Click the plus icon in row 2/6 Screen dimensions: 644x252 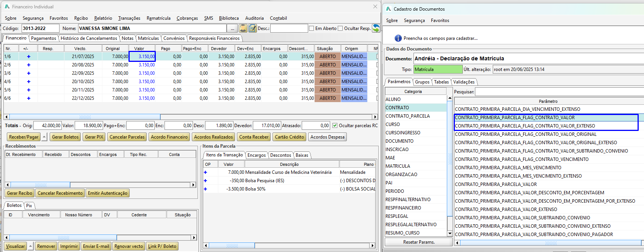pyautogui.click(x=28, y=65)
